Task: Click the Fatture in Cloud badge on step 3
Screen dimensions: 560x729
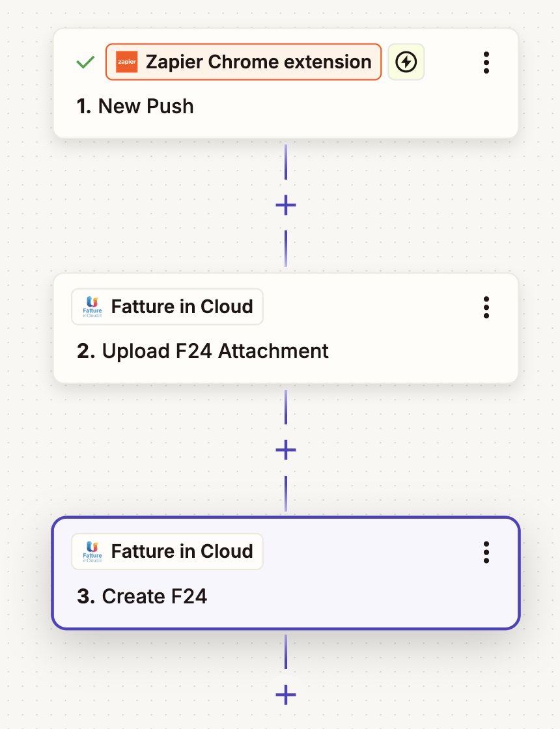Action: tap(167, 551)
